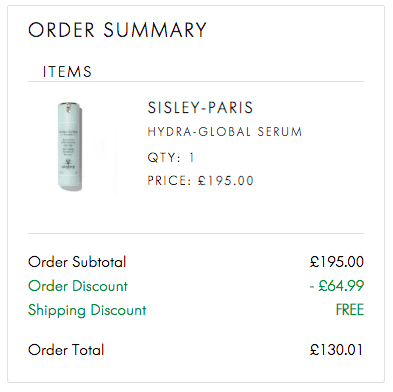
Task: Click the QTY: 1 quantity text
Action: 171,157
